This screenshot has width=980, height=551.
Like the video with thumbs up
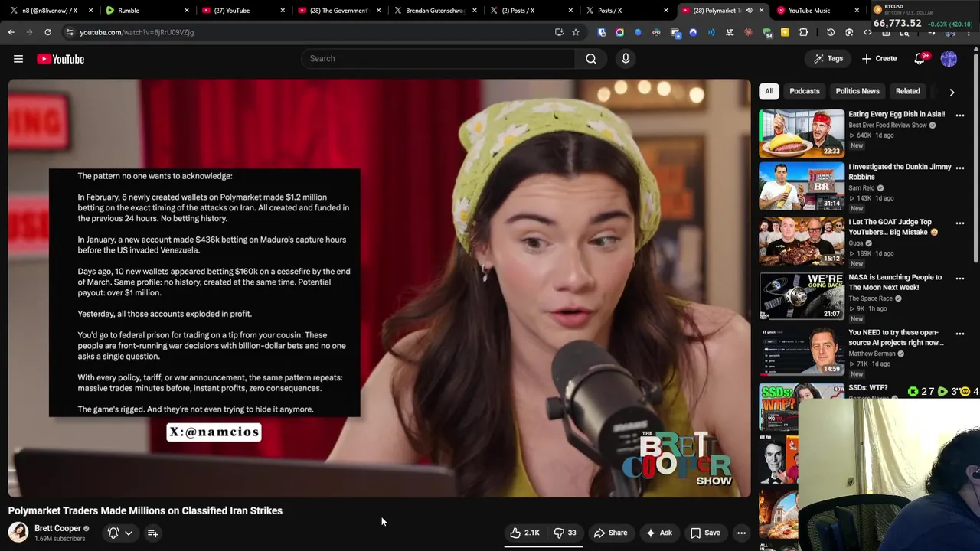pos(524,533)
